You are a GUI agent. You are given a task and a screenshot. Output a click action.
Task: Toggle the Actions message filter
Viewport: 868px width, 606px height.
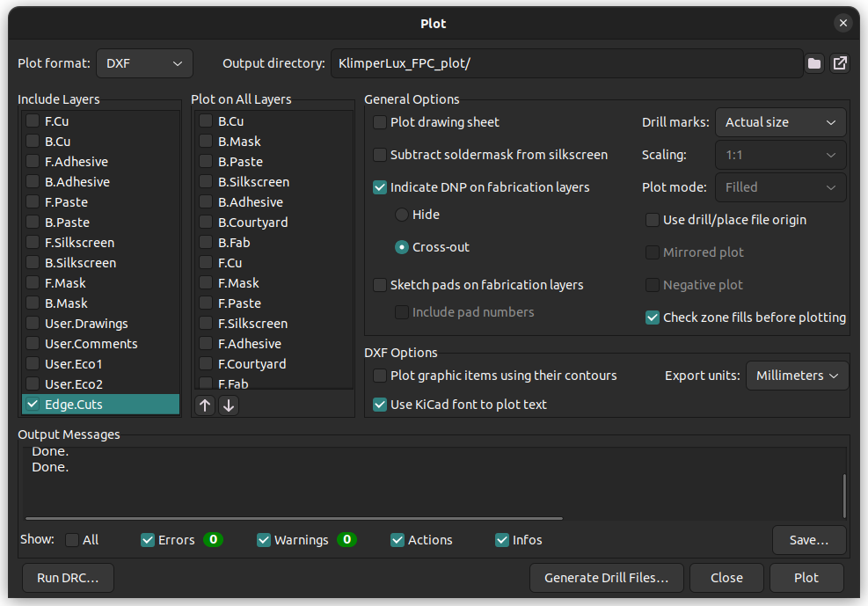pyautogui.click(x=398, y=540)
